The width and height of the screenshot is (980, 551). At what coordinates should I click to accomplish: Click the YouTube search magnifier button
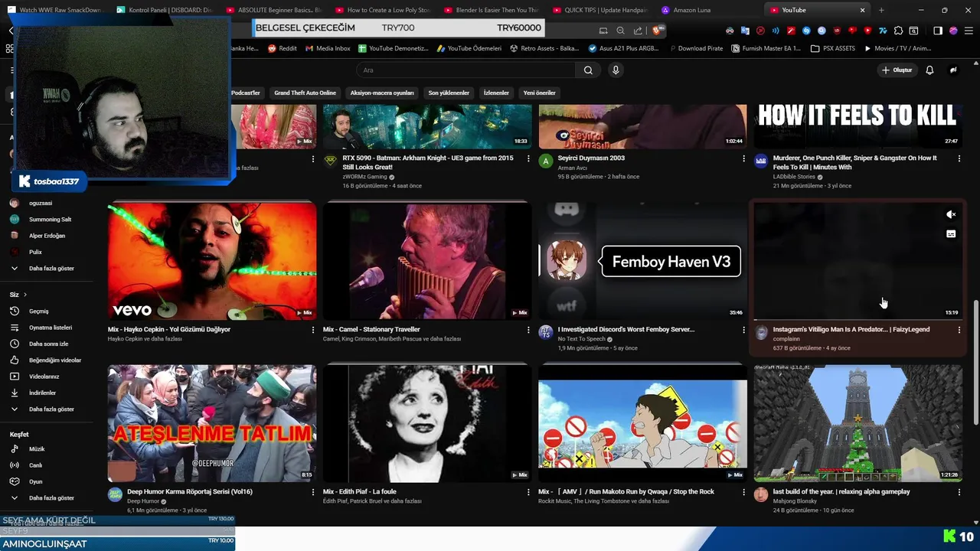(588, 70)
